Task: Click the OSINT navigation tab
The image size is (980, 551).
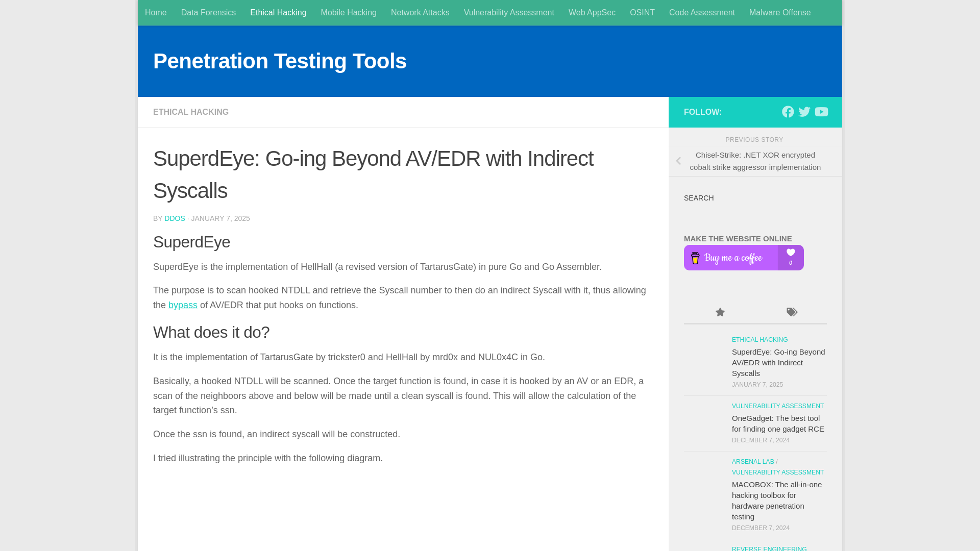Action: [x=642, y=12]
